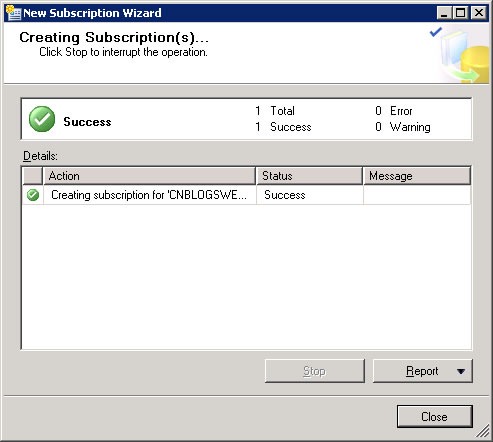
Task: Click the wizard window resize grip
Action: 483,432
